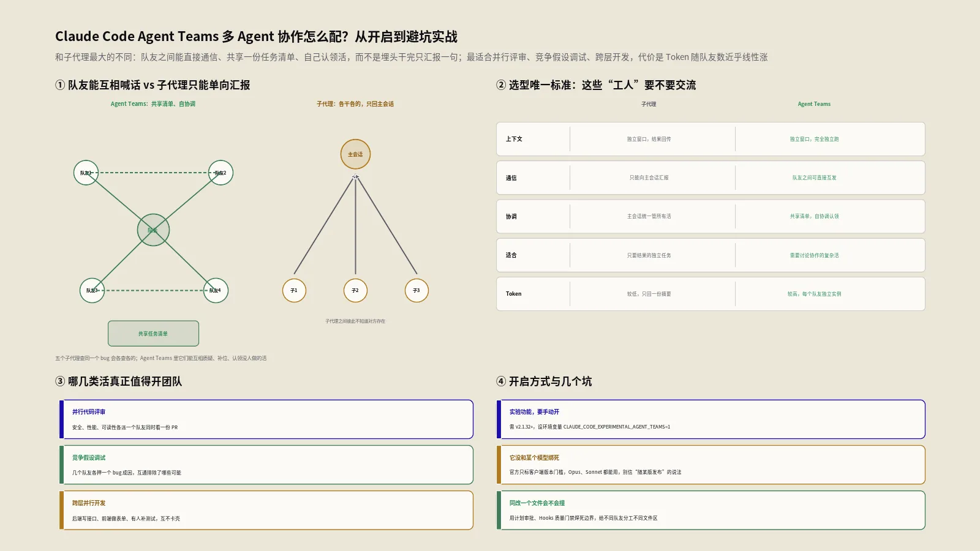Click the Token row label
980x551 pixels.
click(x=513, y=294)
